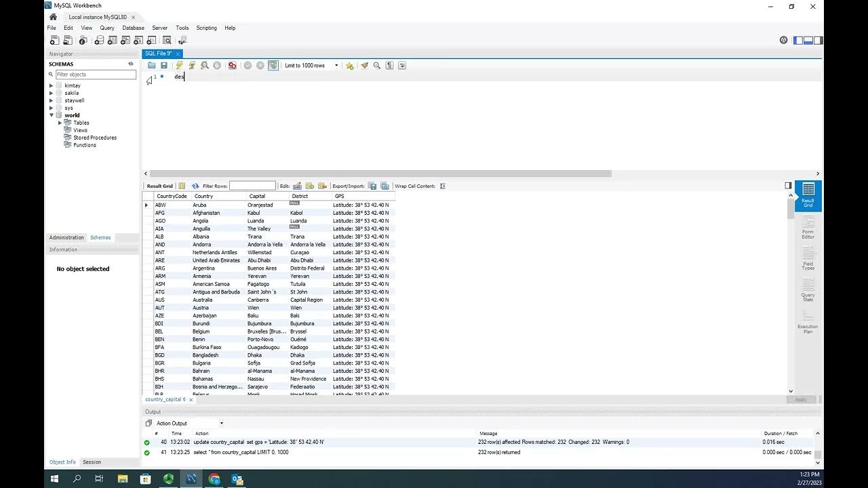This screenshot has height=488, width=868.
Task: Click the Home tab icon
Action: [x=53, y=17]
